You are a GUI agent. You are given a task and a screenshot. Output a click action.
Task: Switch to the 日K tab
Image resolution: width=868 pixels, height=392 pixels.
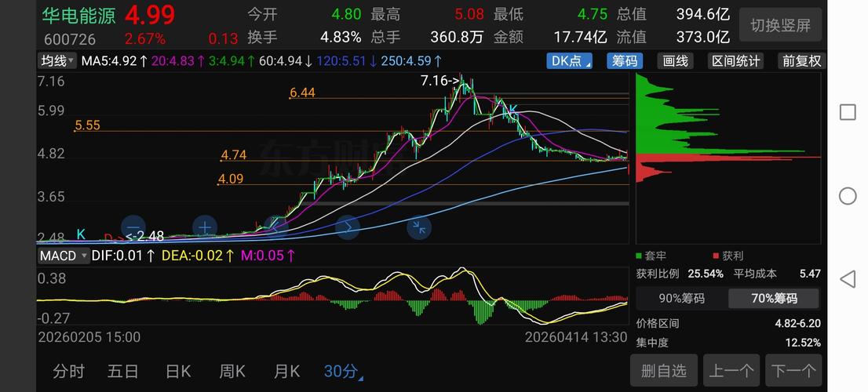click(x=178, y=371)
